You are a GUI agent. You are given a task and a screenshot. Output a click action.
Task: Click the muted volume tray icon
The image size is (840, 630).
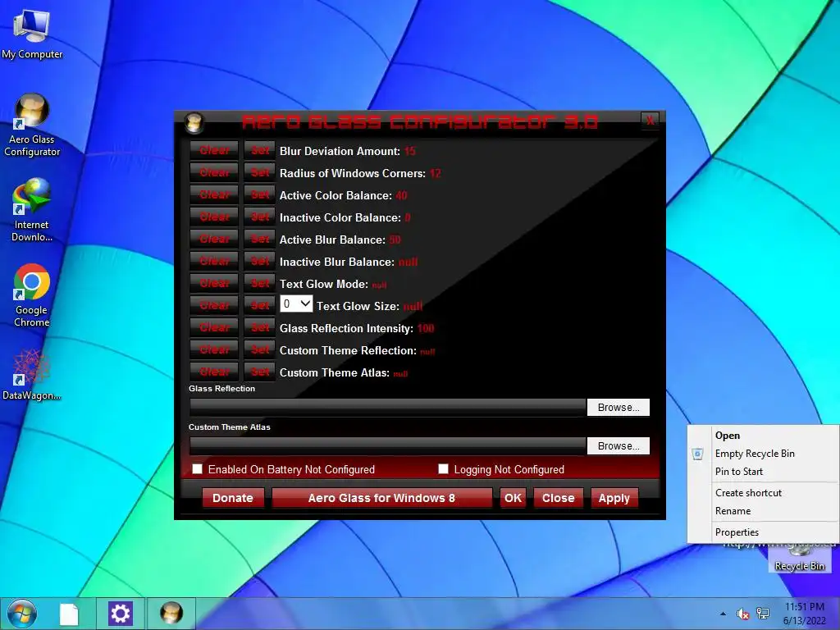click(x=742, y=614)
